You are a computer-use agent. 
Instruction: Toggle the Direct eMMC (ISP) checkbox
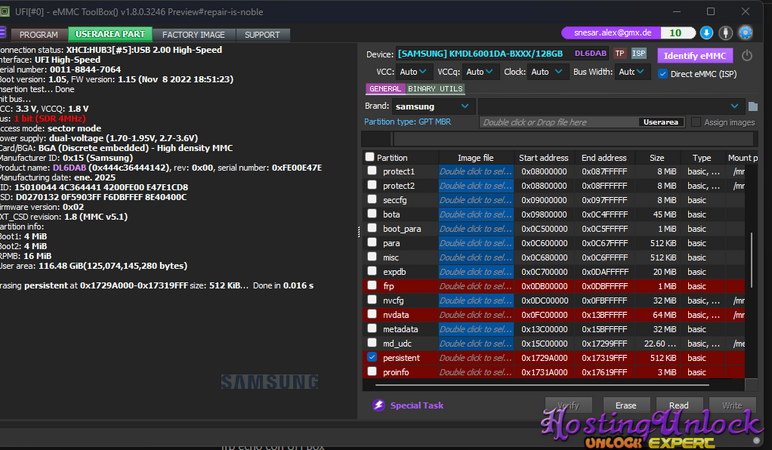(663, 73)
